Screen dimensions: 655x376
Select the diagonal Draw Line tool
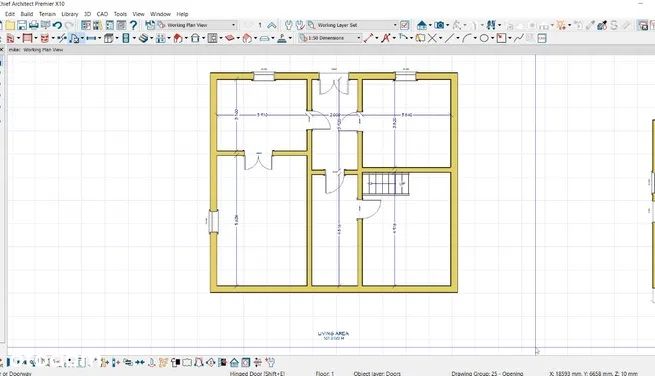coord(449,38)
